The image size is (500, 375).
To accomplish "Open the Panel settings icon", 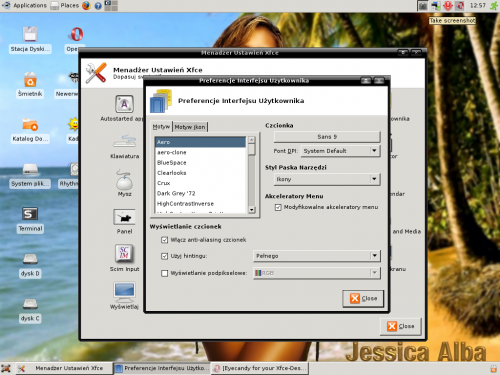I will pos(124,218).
